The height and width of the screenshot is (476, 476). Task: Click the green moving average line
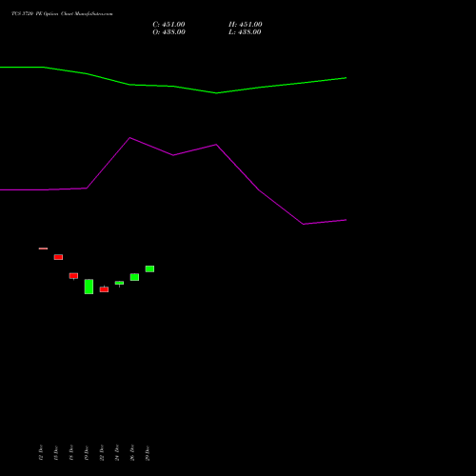(x=173, y=86)
